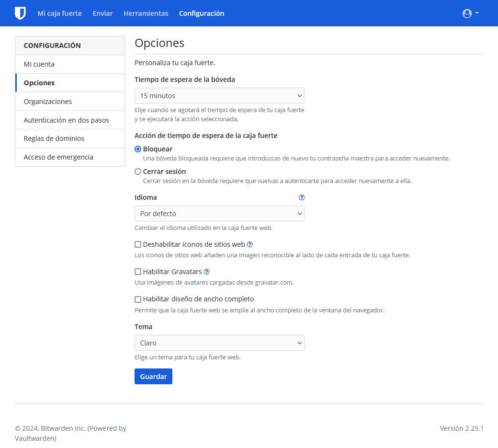Select the Cerrar sesión radio option
Image resolution: width=498 pixels, height=448 pixels.
tap(138, 172)
